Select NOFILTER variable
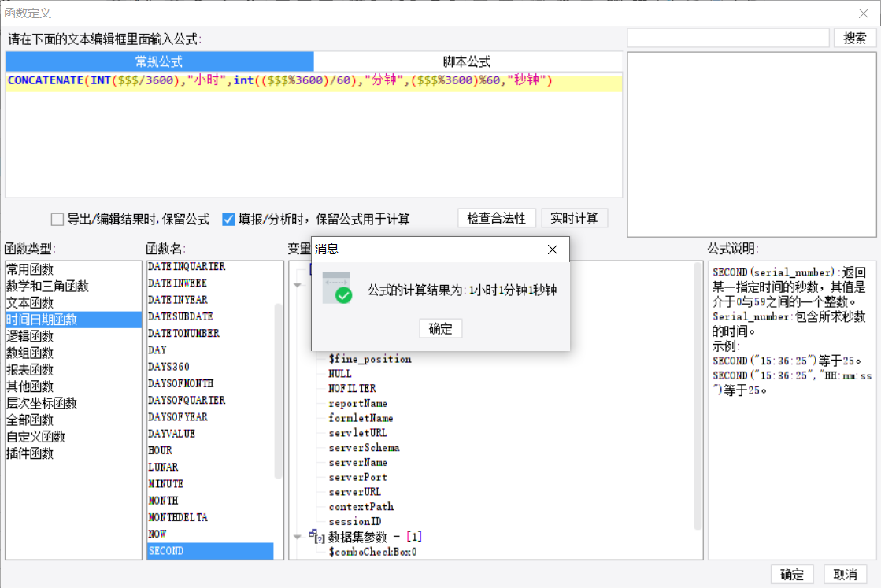 (x=352, y=388)
